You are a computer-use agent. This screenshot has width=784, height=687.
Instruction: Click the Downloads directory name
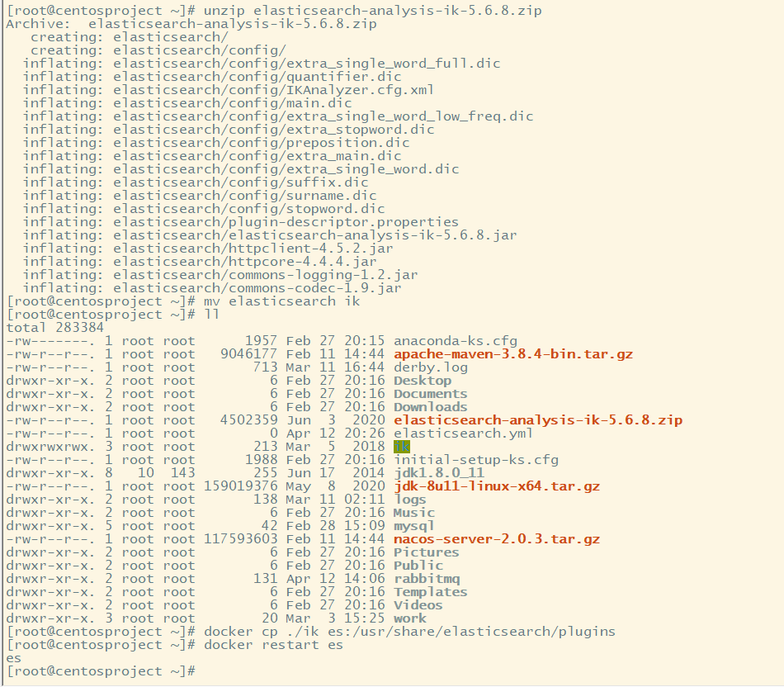(431, 407)
